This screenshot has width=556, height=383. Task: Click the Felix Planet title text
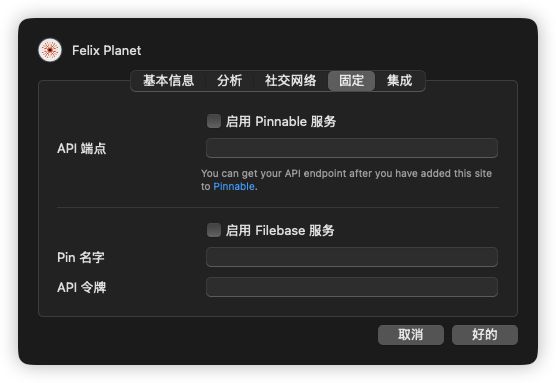[x=106, y=50]
